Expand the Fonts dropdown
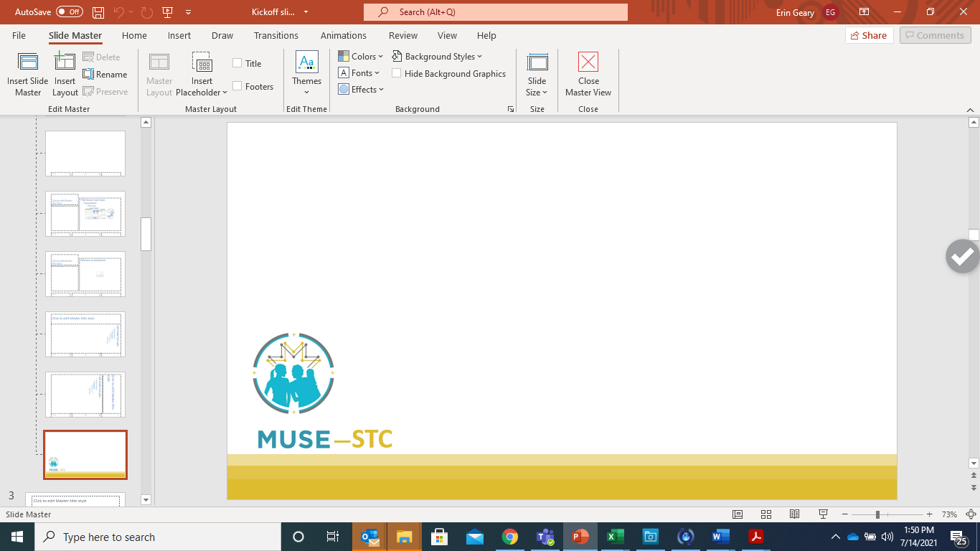Image resolution: width=980 pixels, height=551 pixels. (359, 72)
